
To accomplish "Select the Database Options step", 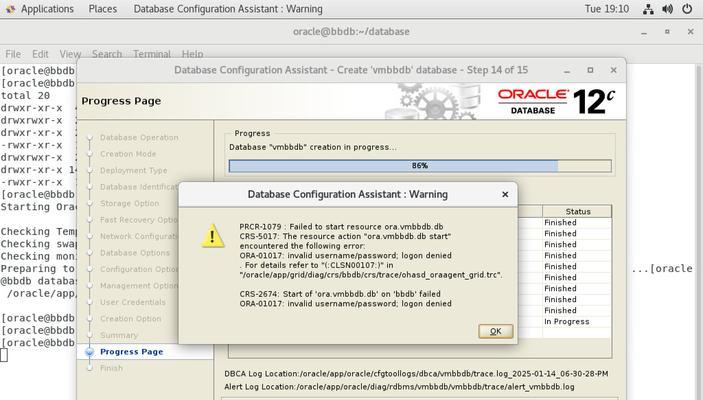I will tap(135, 253).
